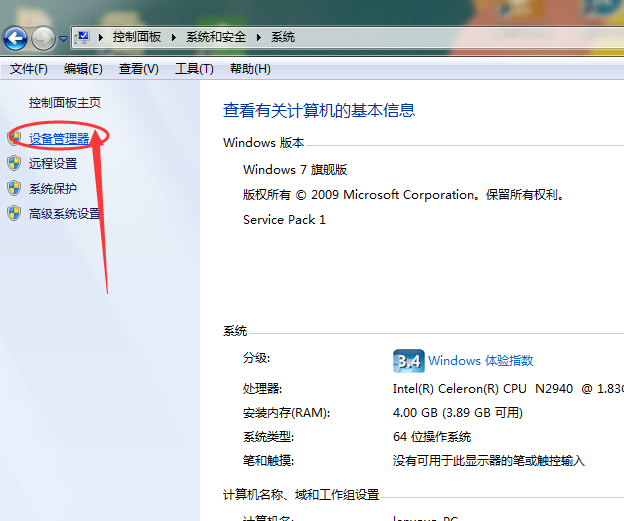Select the 没有可用于此显示器的笔或触控输入 text
Viewport: 624px width, 521px height.
pyautogui.click(x=489, y=461)
